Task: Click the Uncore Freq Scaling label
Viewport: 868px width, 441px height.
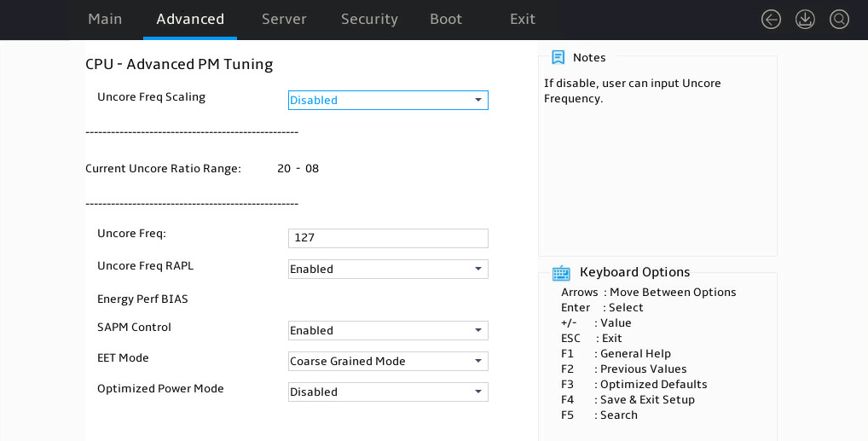Action: (151, 97)
